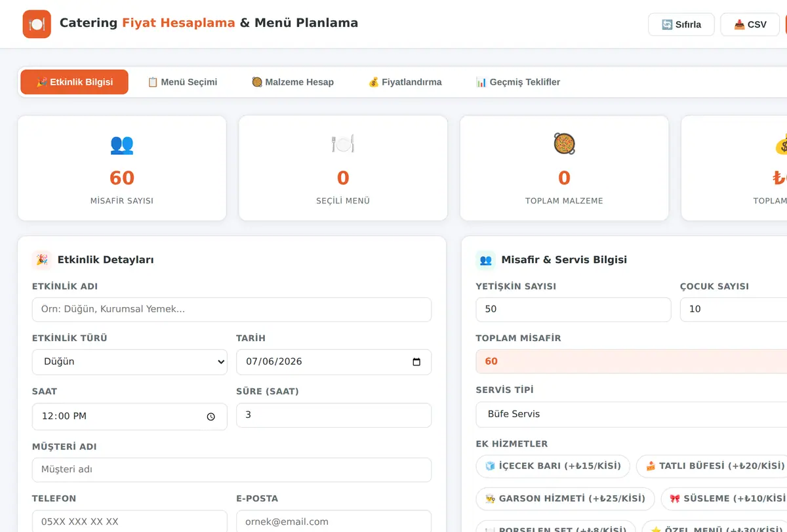Toggle the Süsleme extra service

[x=724, y=499]
